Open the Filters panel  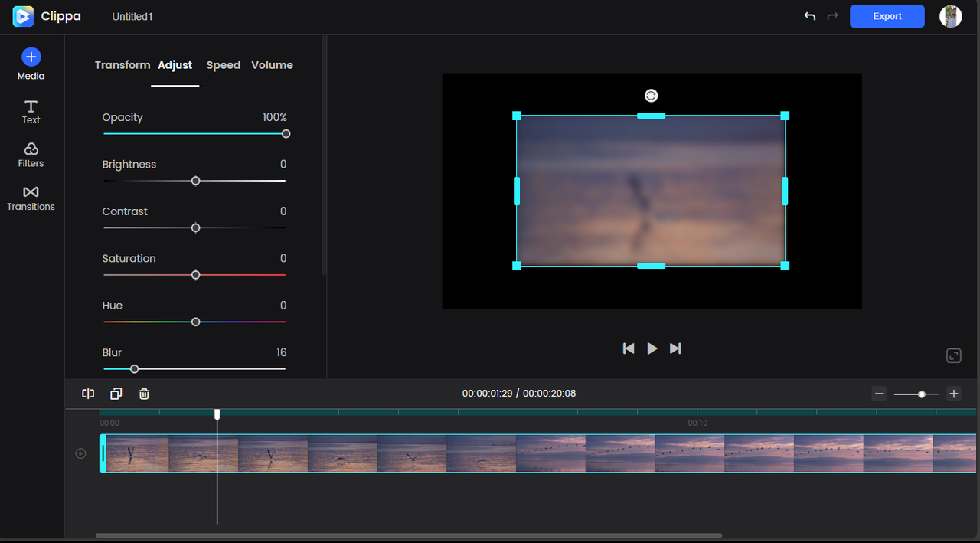pyautogui.click(x=31, y=155)
